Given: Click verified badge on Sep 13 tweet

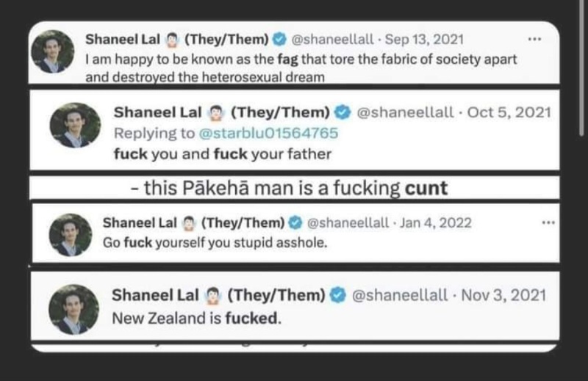Looking at the screenshot, I should pos(279,39).
